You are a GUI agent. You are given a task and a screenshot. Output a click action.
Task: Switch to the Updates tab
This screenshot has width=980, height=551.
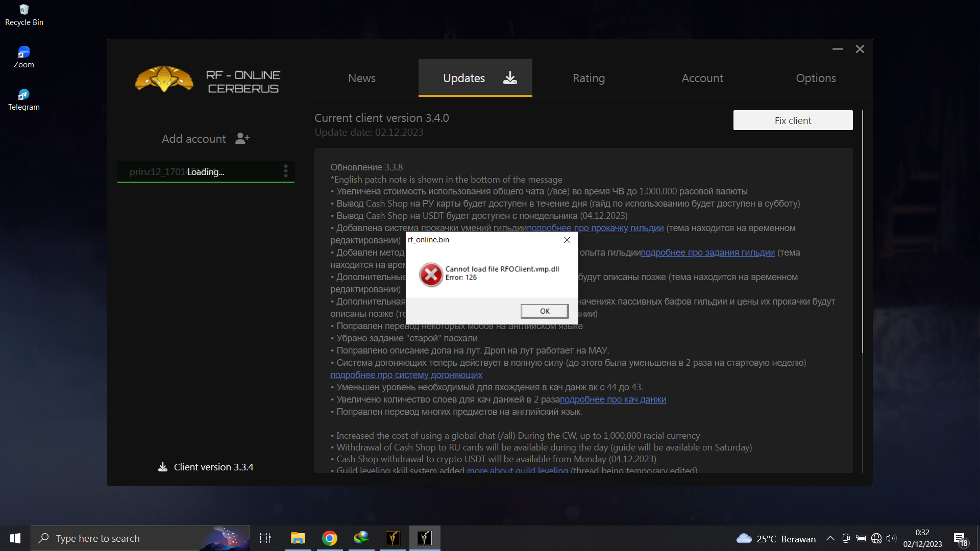click(475, 78)
